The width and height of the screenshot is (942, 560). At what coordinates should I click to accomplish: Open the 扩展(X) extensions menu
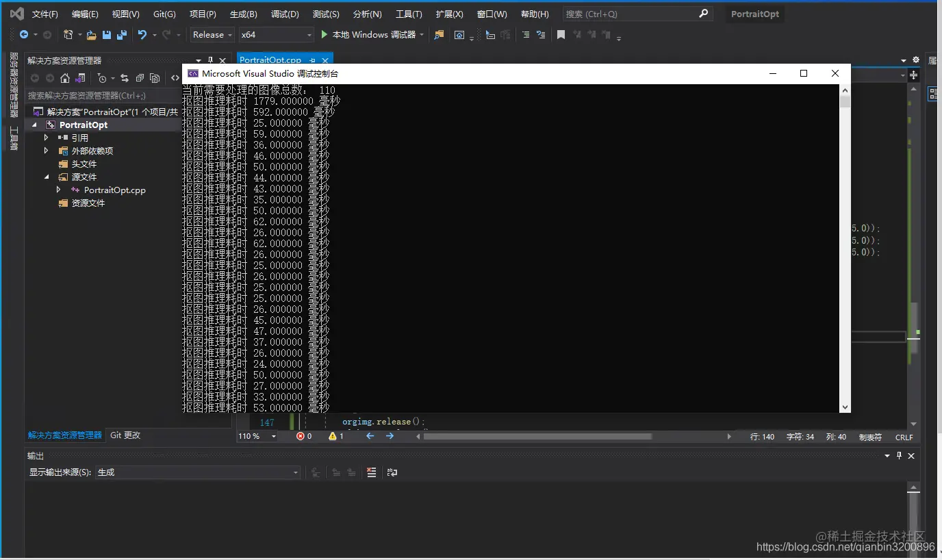(x=449, y=14)
